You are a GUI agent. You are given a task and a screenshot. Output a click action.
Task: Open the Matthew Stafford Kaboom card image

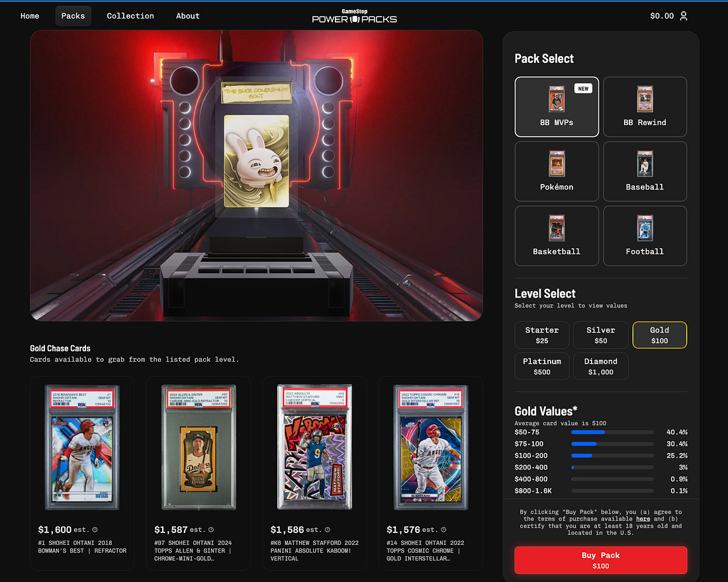[315, 447]
